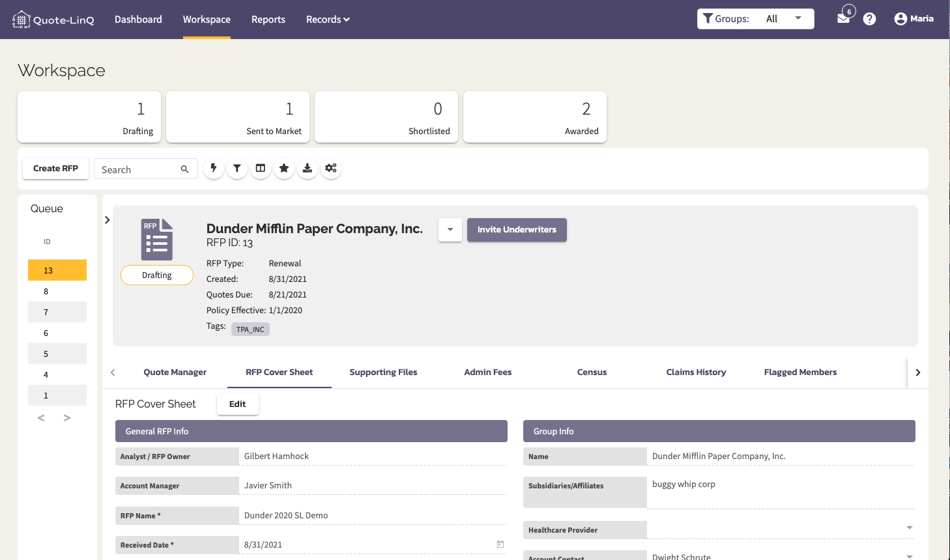Open the Received Date calendar icon
Image resolution: width=950 pixels, height=560 pixels.
point(500,544)
